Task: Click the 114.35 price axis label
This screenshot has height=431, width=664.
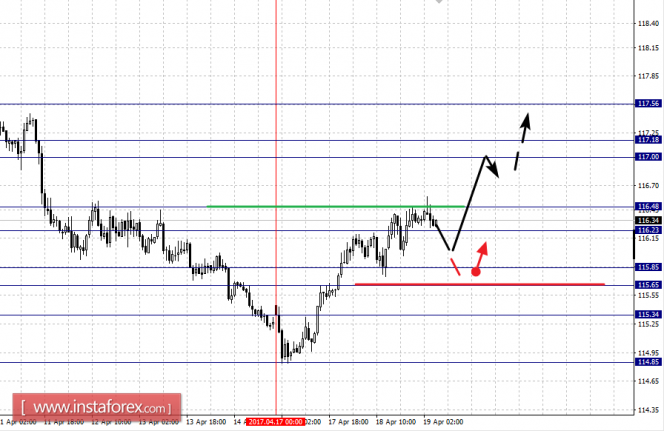Action: [648, 410]
